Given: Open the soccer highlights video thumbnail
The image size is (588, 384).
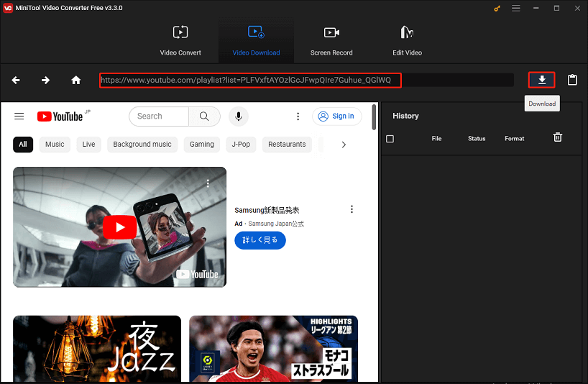Looking at the screenshot, I should (273, 349).
